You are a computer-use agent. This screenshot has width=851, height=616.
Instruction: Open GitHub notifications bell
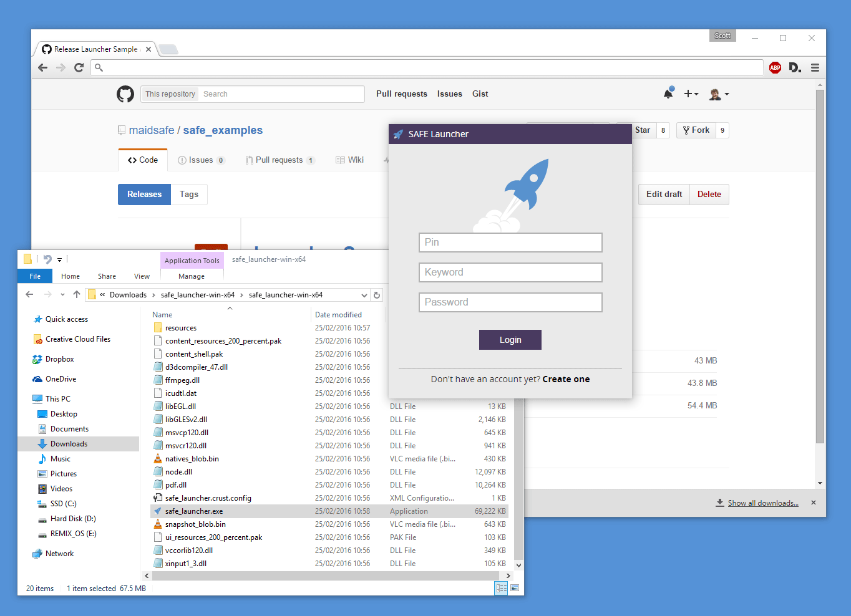click(x=668, y=94)
